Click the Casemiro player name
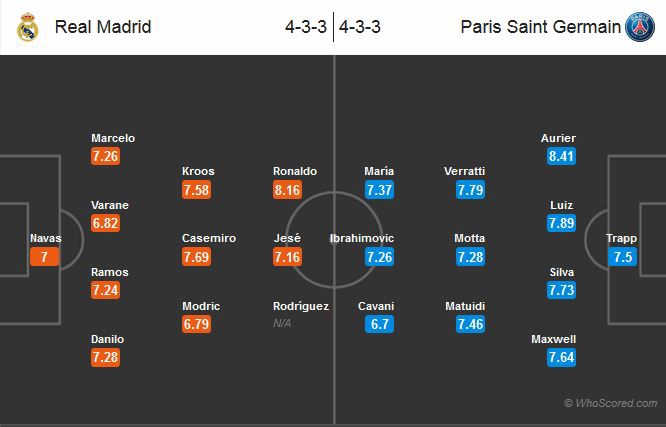Screen dimensions: 666x427 [209, 238]
